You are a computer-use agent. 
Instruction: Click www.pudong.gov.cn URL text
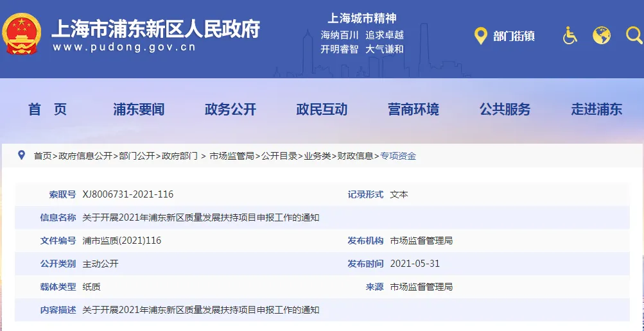pos(124,47)
